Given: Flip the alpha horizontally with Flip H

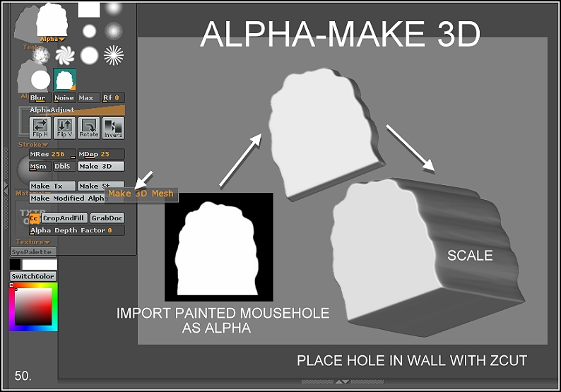Looking at the screenshot, I should [x=40, y=128].
